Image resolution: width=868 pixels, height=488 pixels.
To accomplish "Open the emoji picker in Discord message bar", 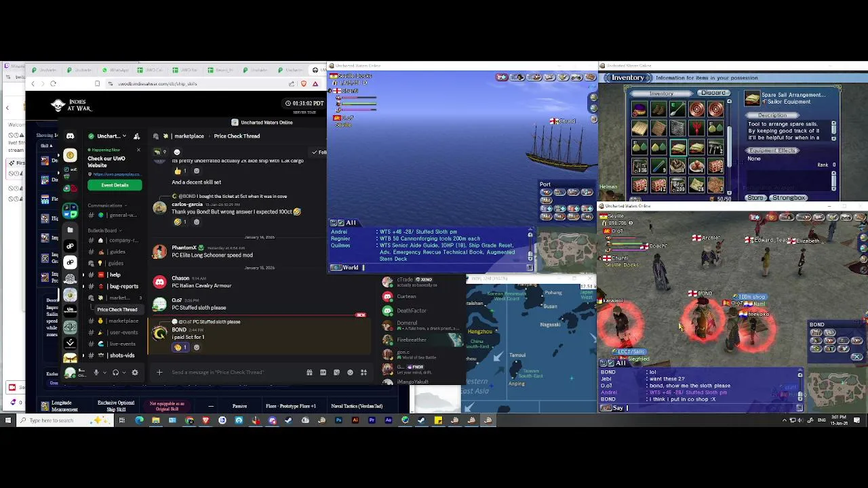I will click(350, 372).
